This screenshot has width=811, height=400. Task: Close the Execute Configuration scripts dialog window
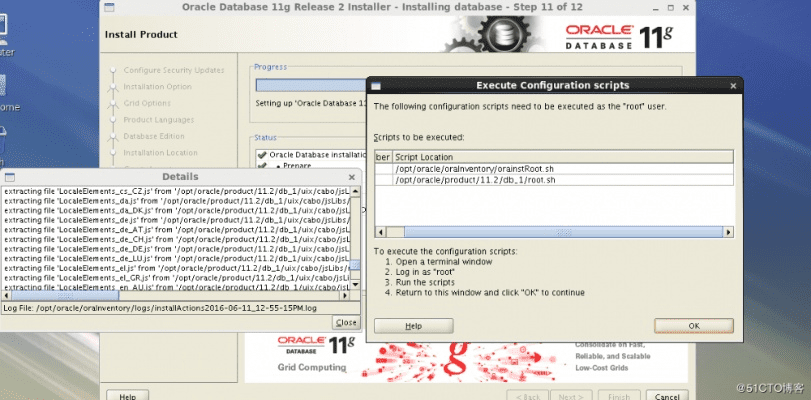pyautogui.click(x=734, y=85)
